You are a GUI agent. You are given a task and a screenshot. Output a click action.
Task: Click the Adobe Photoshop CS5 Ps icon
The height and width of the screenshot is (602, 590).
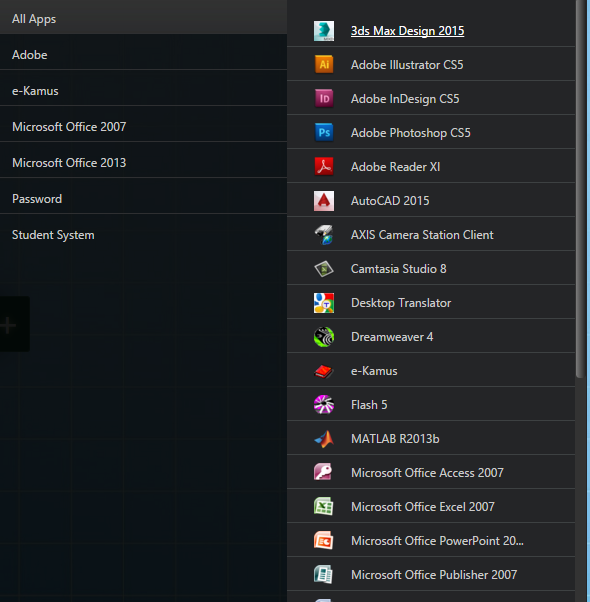pyautogui.click(x=324, y=132)
